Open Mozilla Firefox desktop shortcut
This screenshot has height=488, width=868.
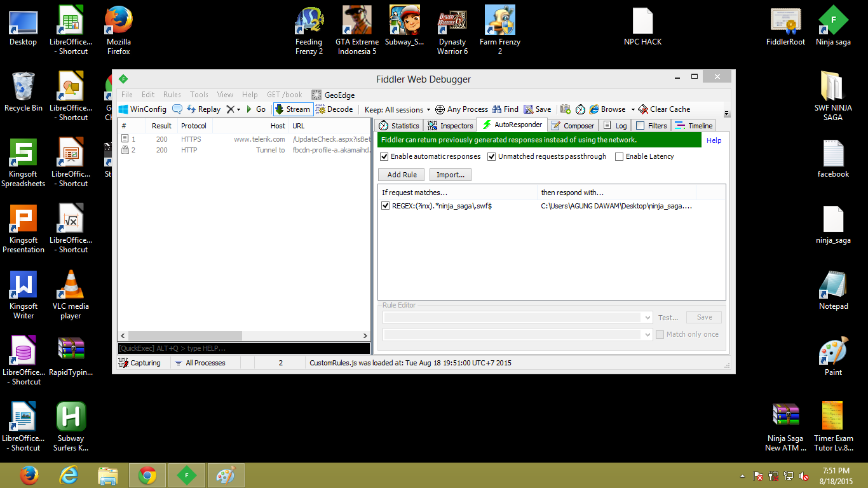(118, 30)
